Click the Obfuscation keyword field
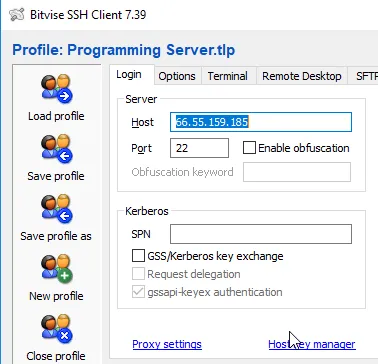Image resolution: width=378 pixels, height=364 pixels. (x=297, y=172)
